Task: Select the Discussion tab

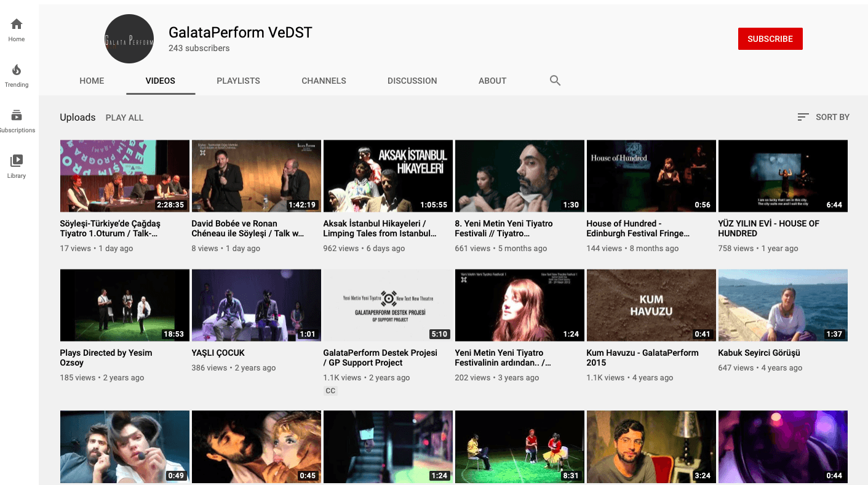Action: click(x=412, y=81)
